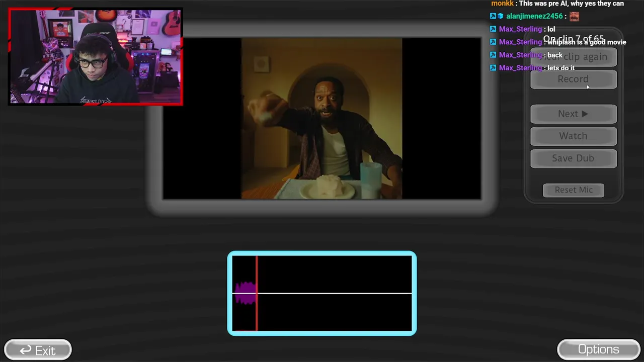
Task: Click the badge beside Max_Sterling's "back" message
Action: (493, 55)
